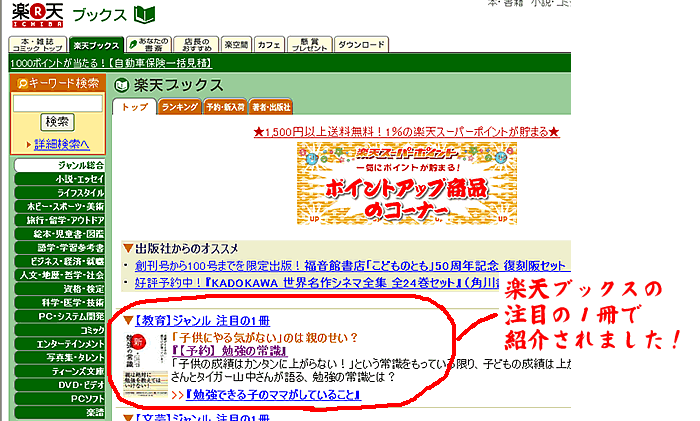Viewport: 700px width, 421px height.
Task: Open the 【文芸】ジャンル 注目の1冊 link
Action: tap(202, 417)
